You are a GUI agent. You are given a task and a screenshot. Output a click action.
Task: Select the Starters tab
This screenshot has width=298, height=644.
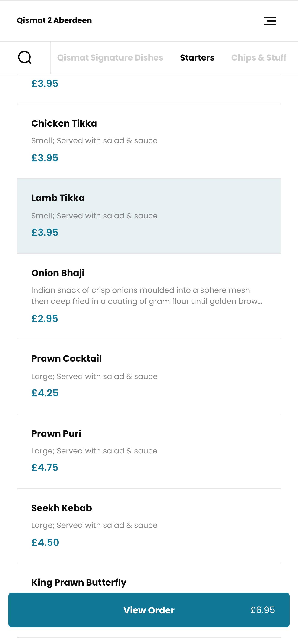[197, 57]
